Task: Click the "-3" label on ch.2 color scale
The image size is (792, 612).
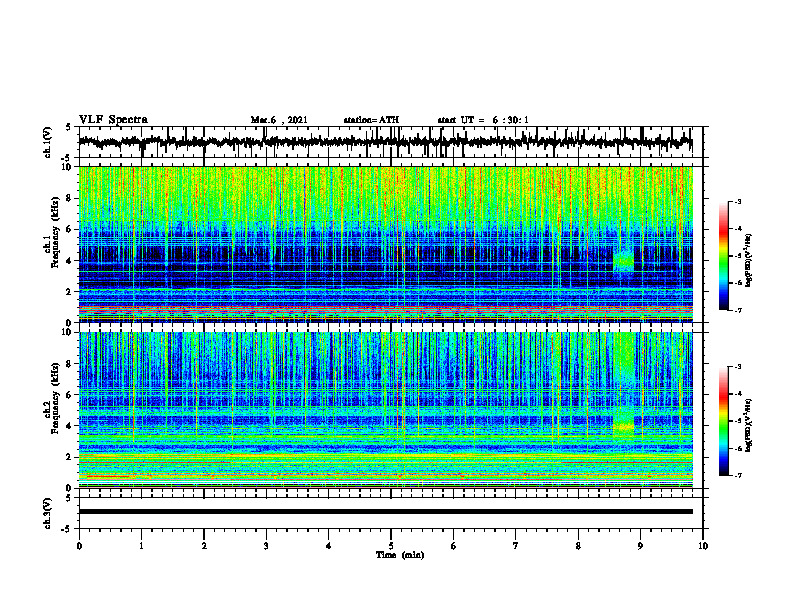Action: 738,367
